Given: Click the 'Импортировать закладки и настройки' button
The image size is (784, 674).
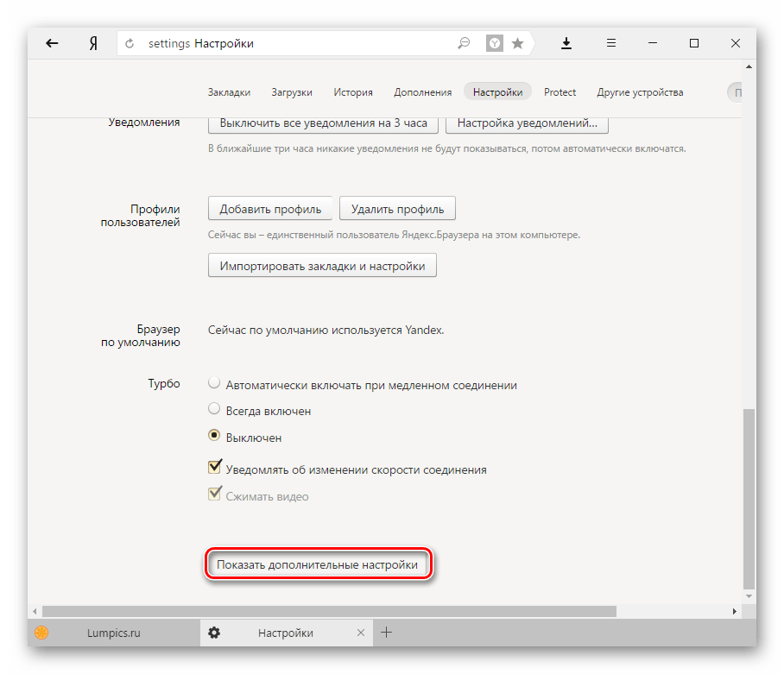Looking at the screenshot, I should pos(322,266).
